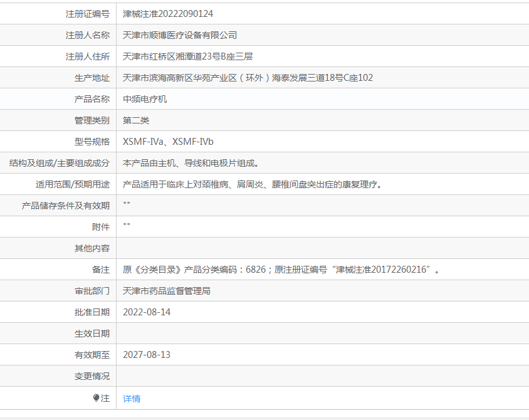Click model specification XSMF-IVa、XSMF-IVb
This screenshot has height=420, width=529.
168,142
